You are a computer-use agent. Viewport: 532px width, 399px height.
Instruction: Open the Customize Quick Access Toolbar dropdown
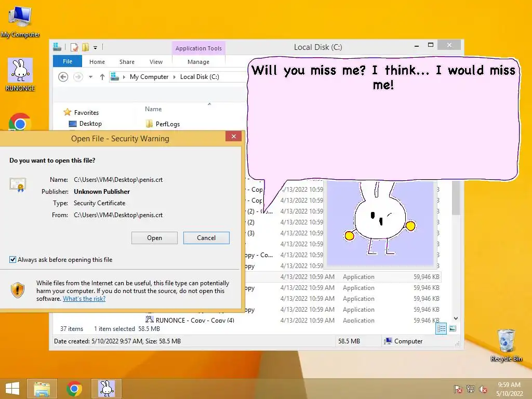(96, 47)
